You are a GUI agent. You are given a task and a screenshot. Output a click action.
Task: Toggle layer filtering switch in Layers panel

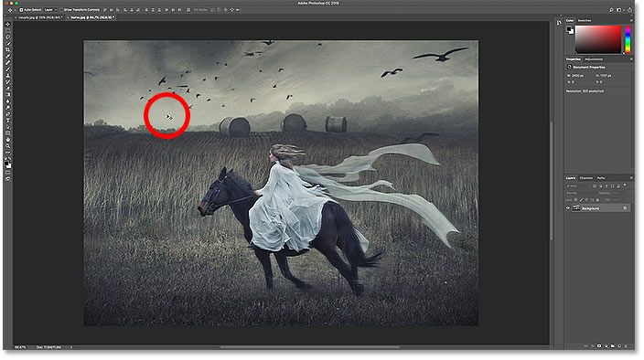tap(625, 185)
